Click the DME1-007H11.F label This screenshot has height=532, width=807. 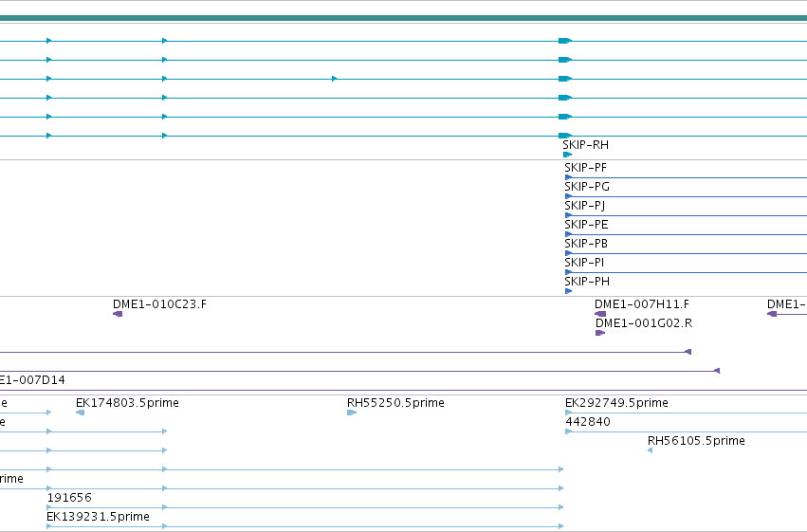[642, 304]
